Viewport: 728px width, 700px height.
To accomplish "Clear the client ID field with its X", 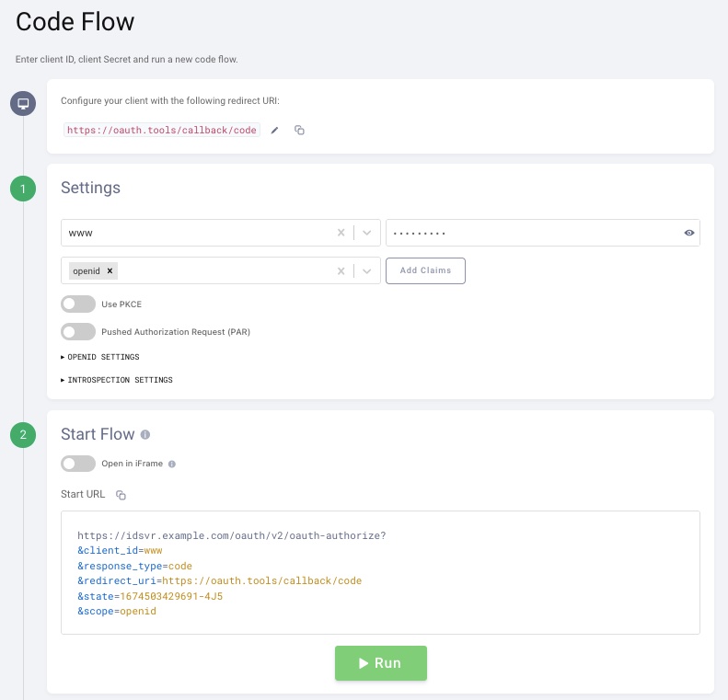I will (x=341, y=233).
